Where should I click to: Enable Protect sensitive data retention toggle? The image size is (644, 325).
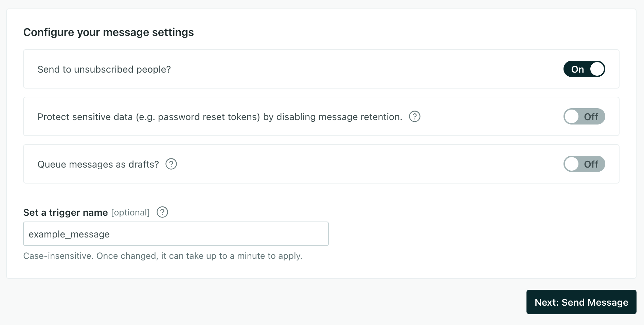coord(584,116)
